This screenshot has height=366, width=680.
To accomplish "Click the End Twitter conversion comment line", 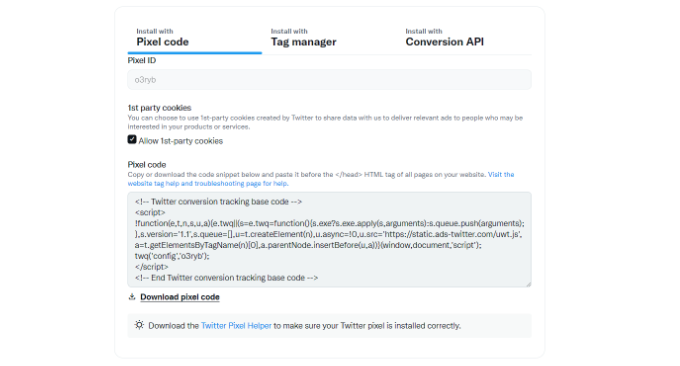I will [x=226, y=278].
